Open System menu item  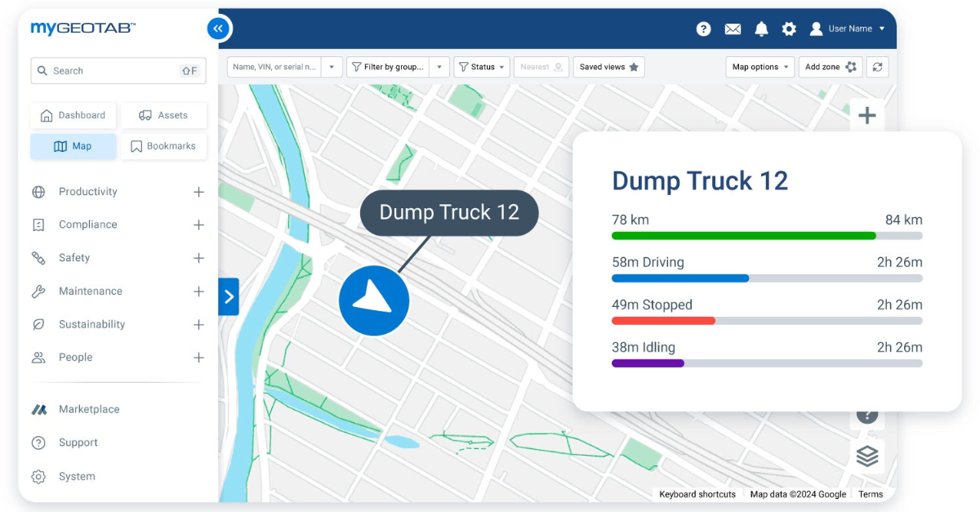[77, 476]
